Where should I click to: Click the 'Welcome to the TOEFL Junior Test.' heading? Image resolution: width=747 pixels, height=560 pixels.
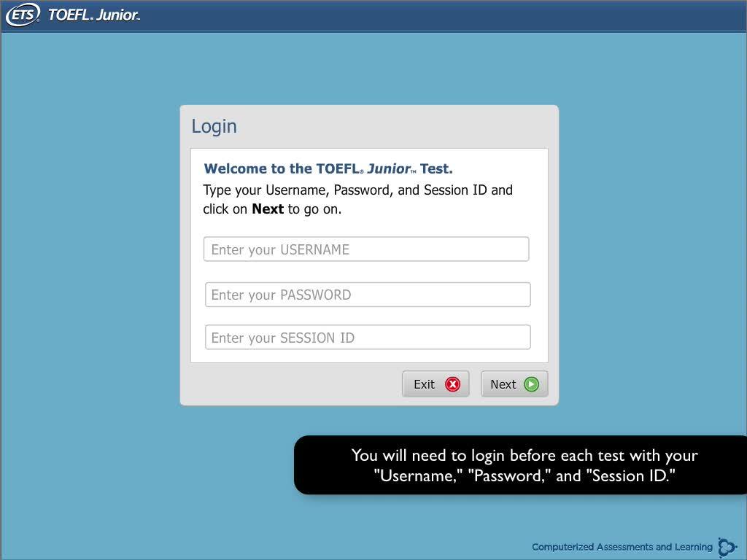pyautogui.click(x=328, y=168)
